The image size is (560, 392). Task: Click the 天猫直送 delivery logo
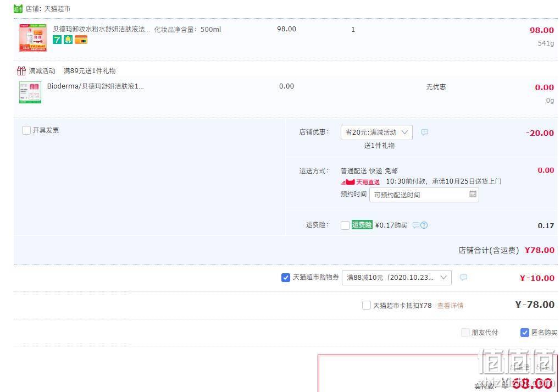[361, 182]
